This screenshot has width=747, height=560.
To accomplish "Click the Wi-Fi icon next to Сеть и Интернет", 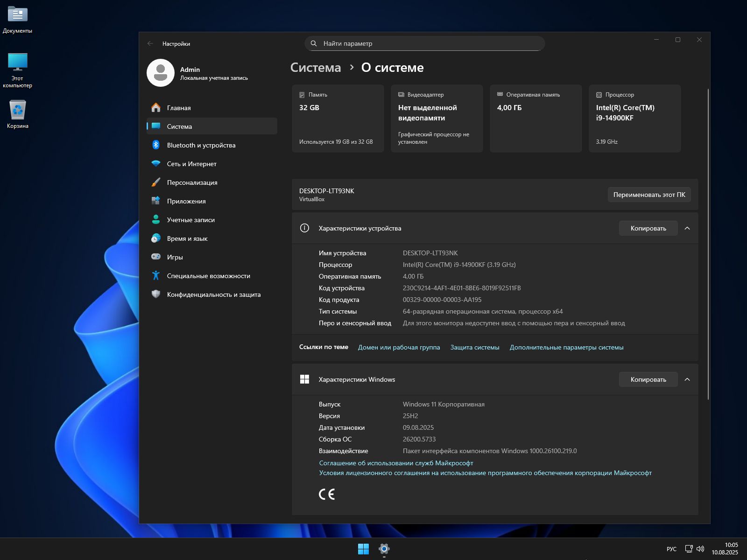I will (x=156, y=164).
